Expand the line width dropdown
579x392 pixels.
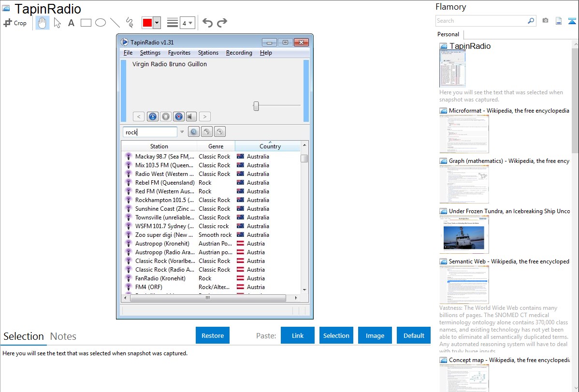click(x=187, y=23)
